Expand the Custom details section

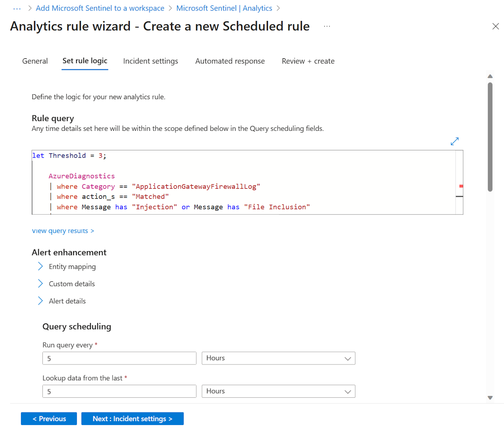pyautogui.click(x=71, y=284)
